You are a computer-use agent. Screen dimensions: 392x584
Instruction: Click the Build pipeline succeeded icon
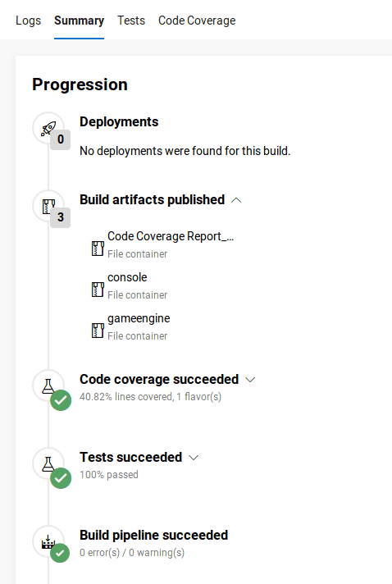[x=48, y=542]
